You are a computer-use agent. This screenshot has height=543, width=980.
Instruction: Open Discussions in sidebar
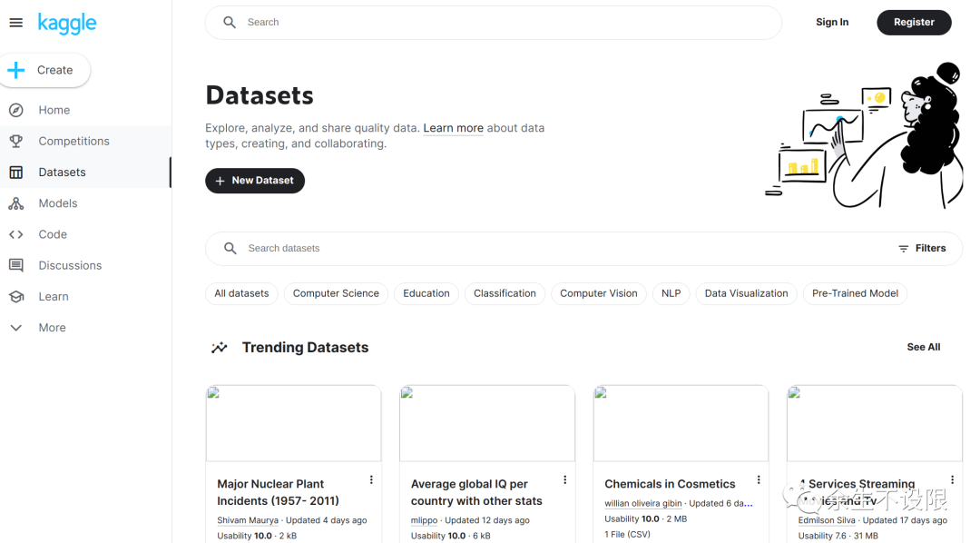[85, 265]
